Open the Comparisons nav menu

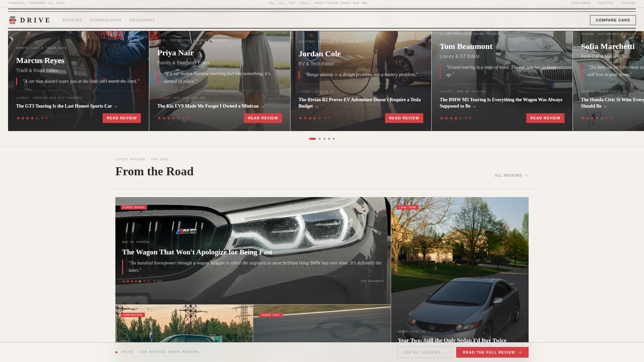point(106,20)
